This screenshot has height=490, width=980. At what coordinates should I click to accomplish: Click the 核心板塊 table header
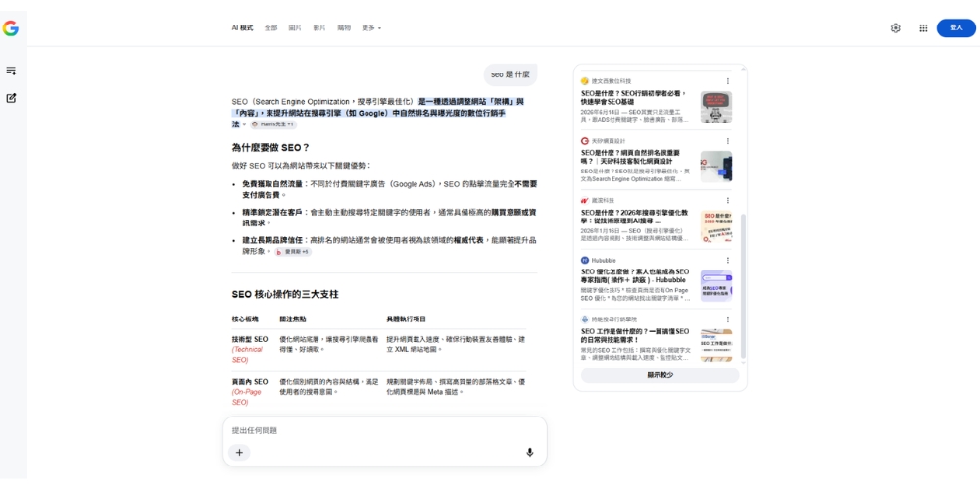[244, 318]
